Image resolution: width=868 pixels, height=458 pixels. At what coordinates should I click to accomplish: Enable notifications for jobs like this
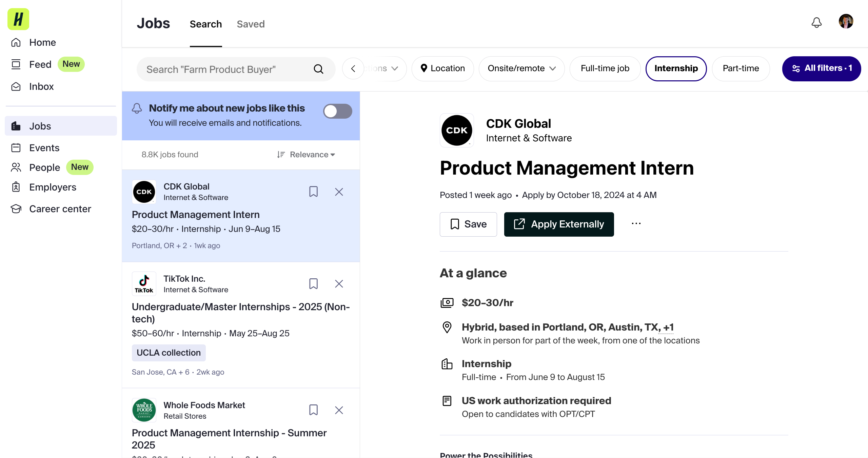[x=337, y=111]
